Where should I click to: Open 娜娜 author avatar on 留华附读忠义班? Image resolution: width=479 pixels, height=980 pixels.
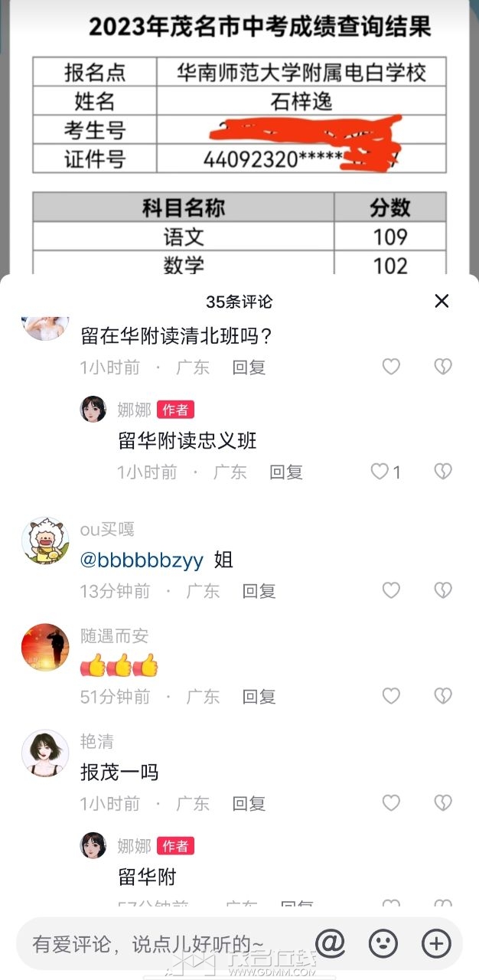click(x=93, y=409)
